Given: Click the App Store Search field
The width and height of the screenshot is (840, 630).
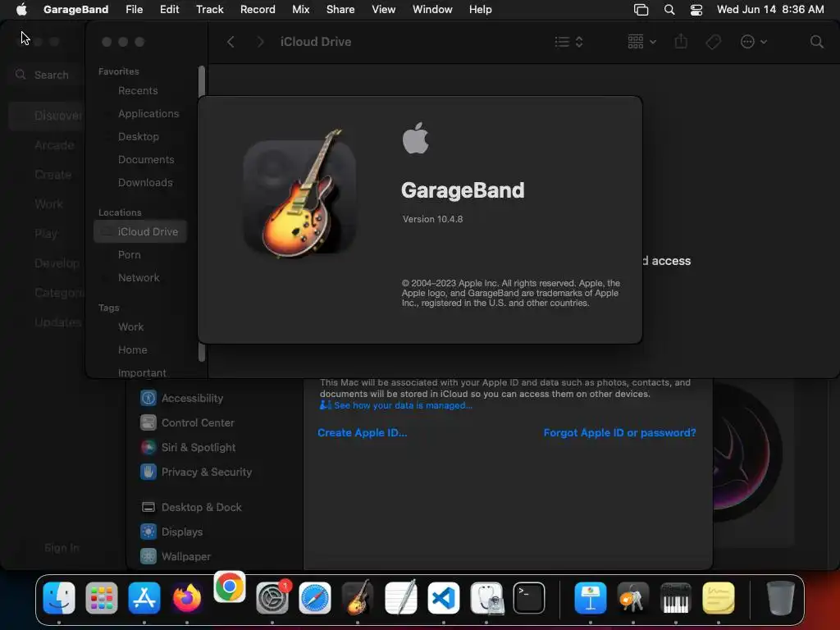Looking at the screenshot, I should (x=47, y=75).
